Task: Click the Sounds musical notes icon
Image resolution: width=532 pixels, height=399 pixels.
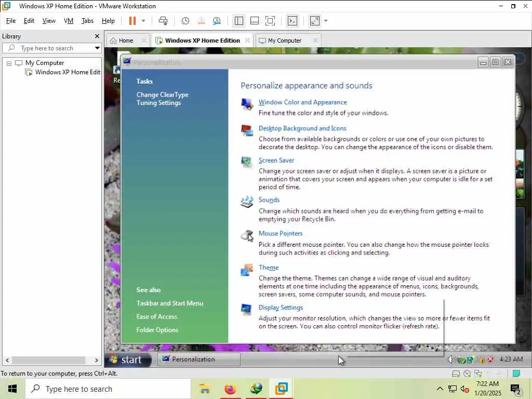Action: (247, 202)
